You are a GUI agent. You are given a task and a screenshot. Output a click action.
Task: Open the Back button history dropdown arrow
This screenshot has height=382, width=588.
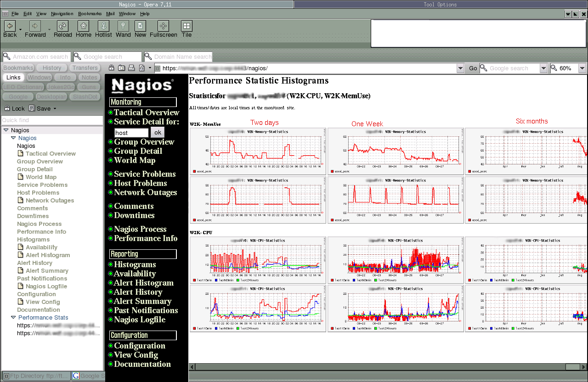tap(21, 29)
